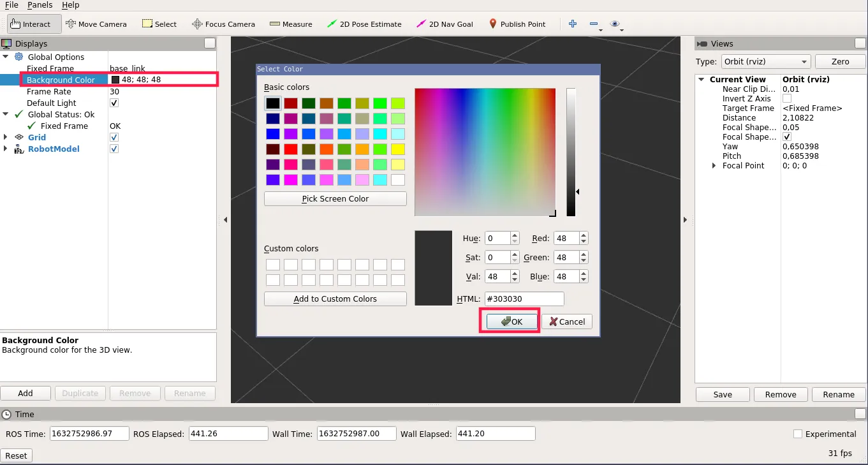Open the Panels menu
This screenshot has width=868, height=465.
40,5
